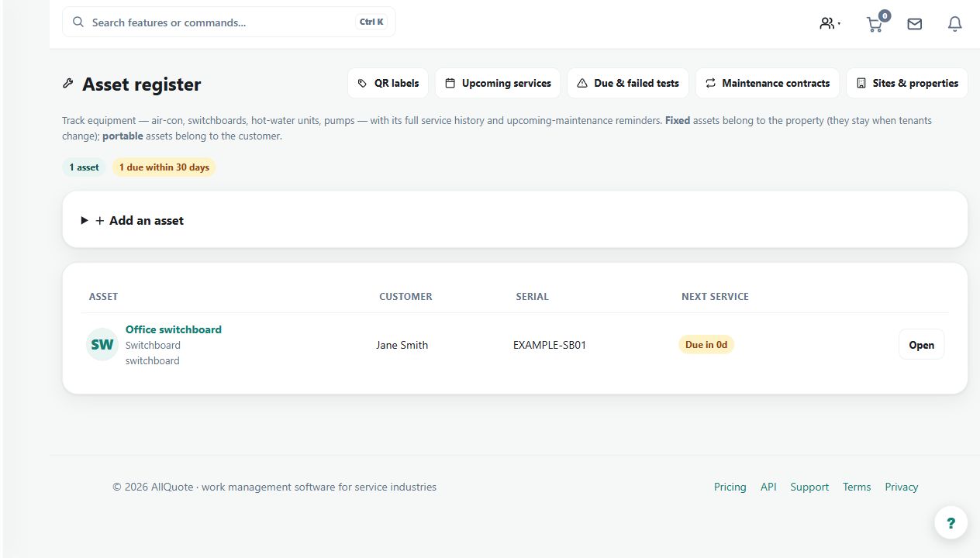Screen dimensions: 980x558
Task: Open the help question mark bubble
Action: (951, 522)
